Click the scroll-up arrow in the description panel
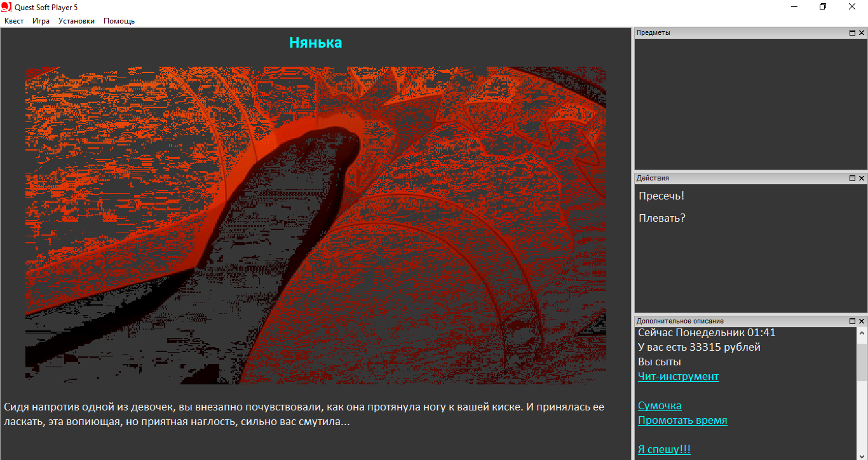868x460 pixels. point(862,333)
